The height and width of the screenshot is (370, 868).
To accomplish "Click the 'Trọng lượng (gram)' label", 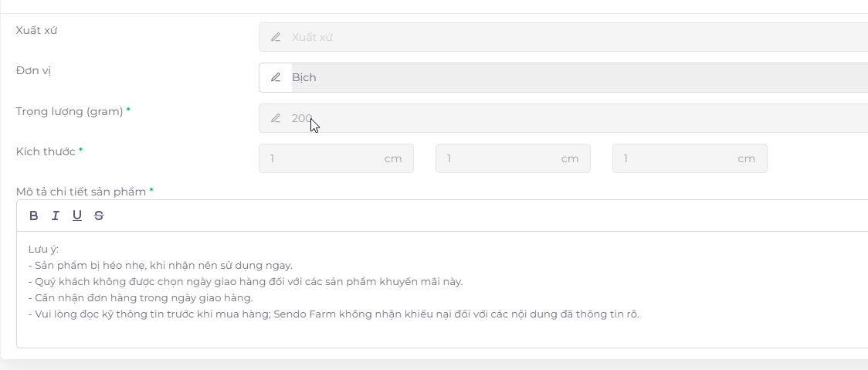I will coord(70,111).
